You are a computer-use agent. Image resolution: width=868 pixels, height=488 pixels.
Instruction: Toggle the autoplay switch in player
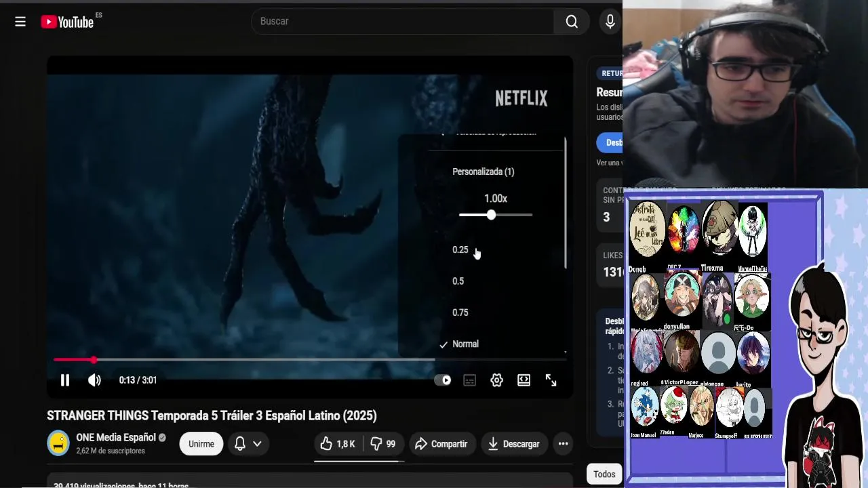[x=442, y=380]
